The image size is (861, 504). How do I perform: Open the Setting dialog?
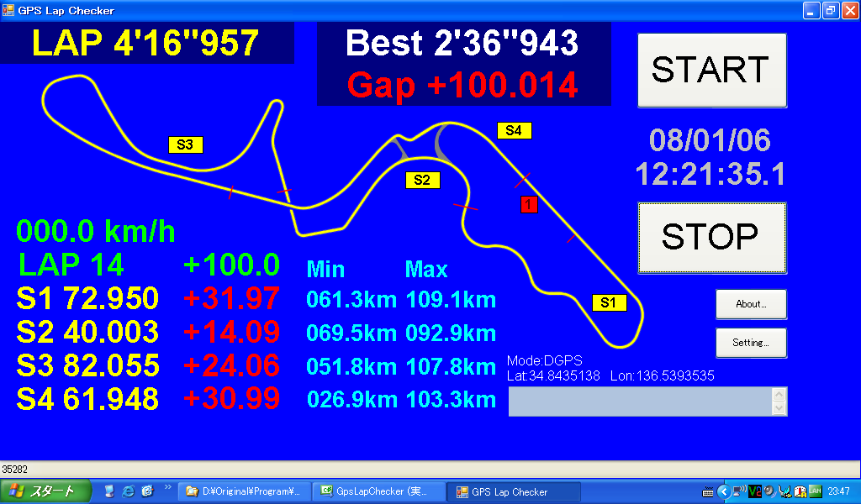click(x=751, y=343)
